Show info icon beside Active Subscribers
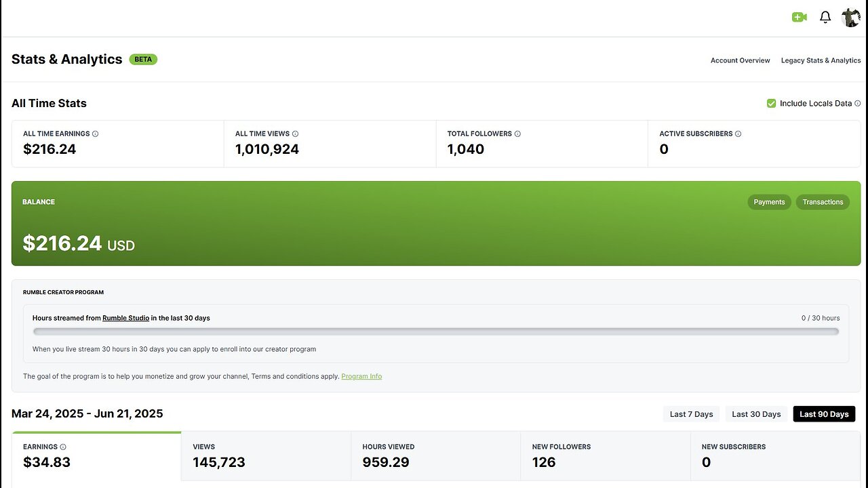The image size is (868, 488). (738, 134)
